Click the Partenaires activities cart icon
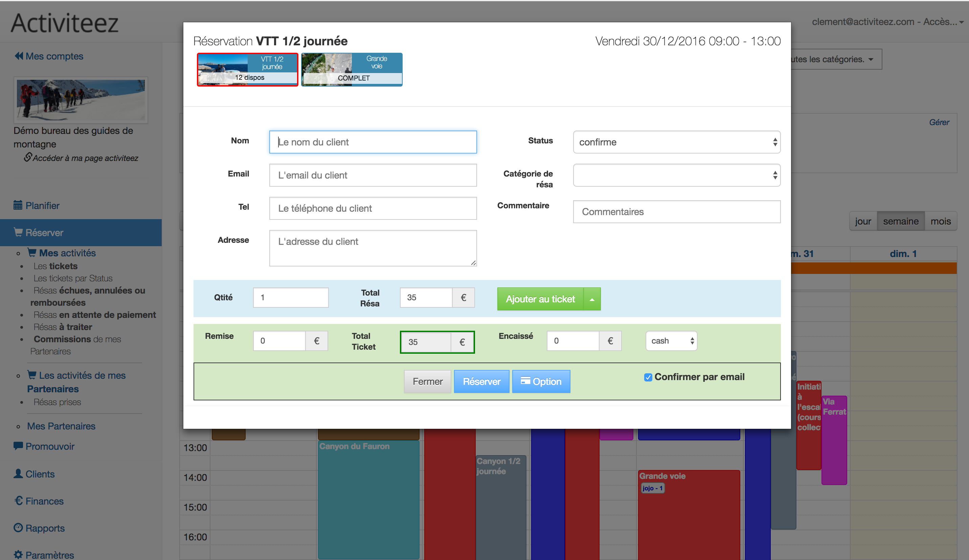The width and height of the screenshot is (969, 560). (x=32, y=375)
